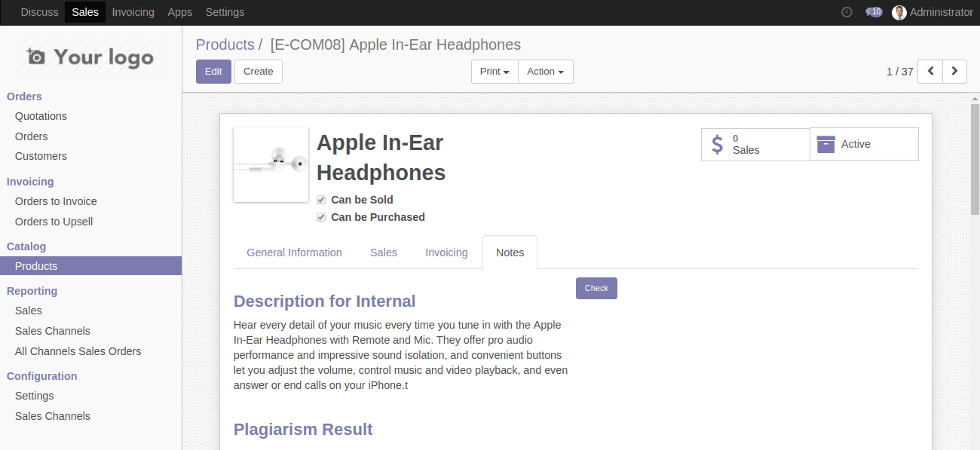Click the archive box Active button

click(x=864, y=144)
